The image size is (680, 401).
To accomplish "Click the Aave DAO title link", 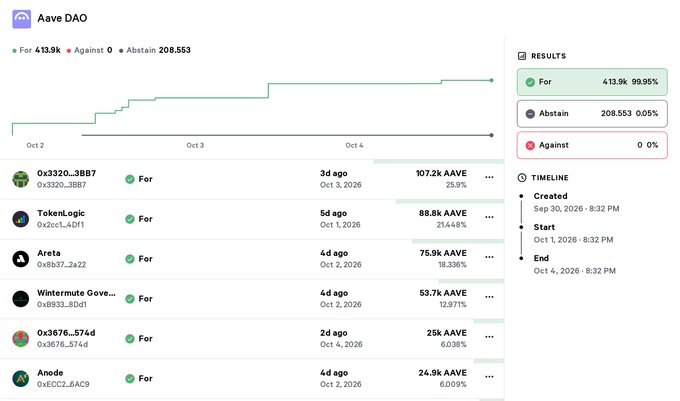I will tap(62, 18).
